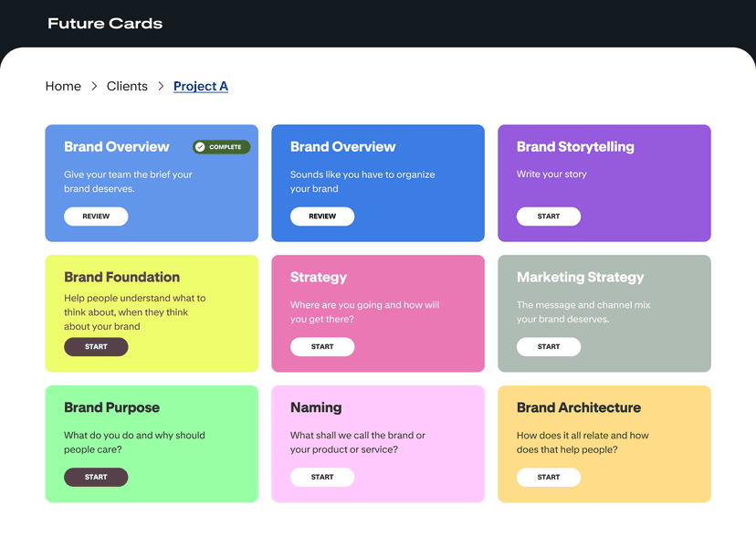756x538 pixels.
Task: Review the completed Brand Overview card
Action: 96,216
